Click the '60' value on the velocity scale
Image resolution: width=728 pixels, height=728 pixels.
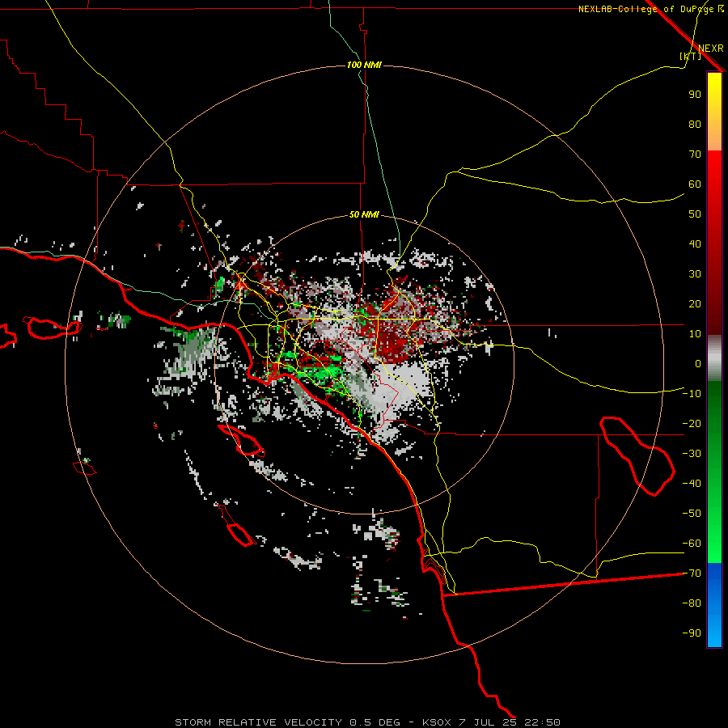click(x=695, y=184)
